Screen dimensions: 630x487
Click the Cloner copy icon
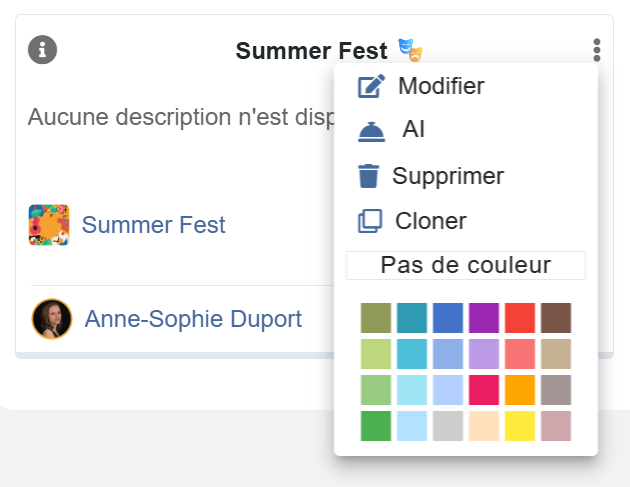[370, 221]
